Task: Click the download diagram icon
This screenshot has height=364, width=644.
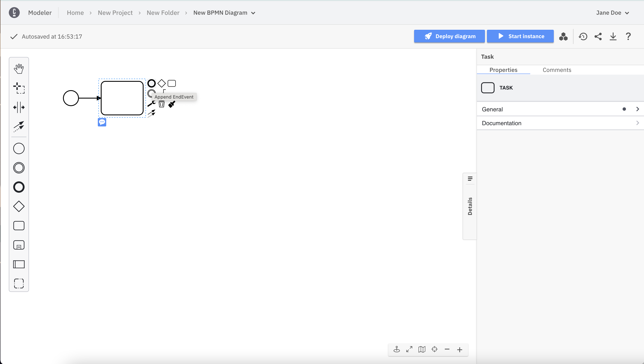Action: [613, 36]
